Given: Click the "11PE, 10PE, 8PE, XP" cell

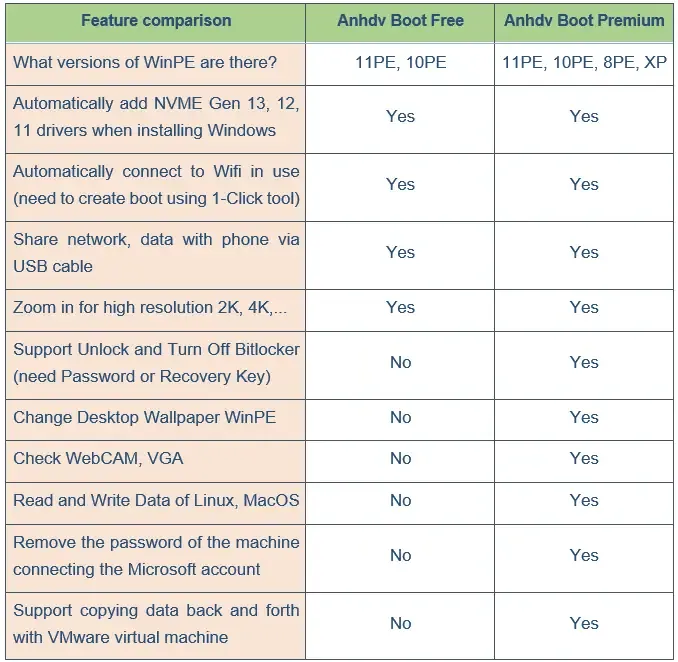Looking at the screenshot, I should point(584,62).
